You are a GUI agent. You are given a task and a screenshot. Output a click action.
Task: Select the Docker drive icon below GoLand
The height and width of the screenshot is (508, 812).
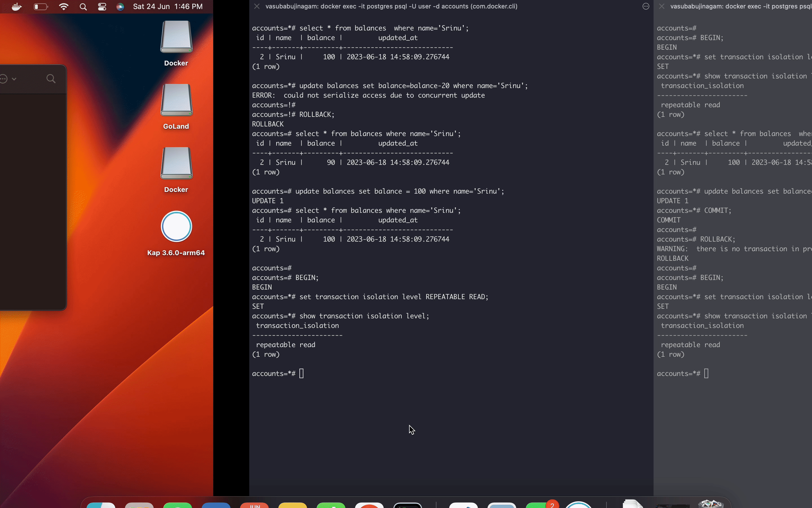click(176, 163)
